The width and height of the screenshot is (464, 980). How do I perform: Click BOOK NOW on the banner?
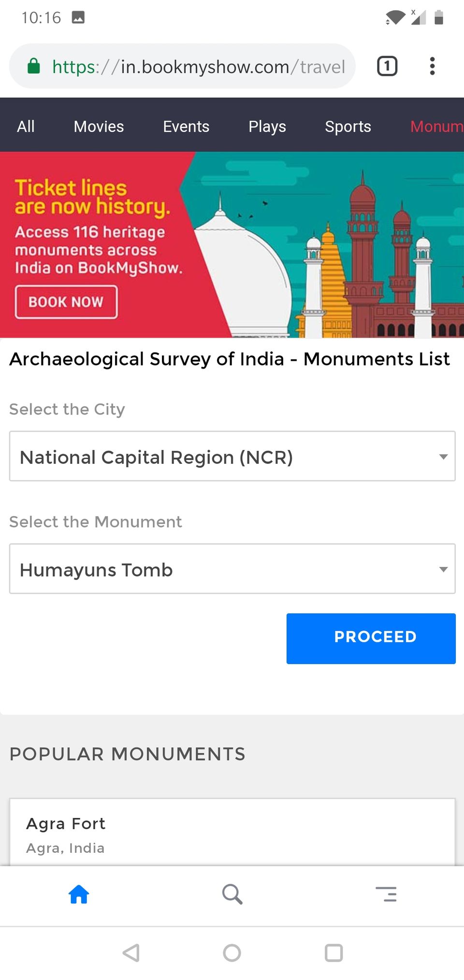[66, 302]
